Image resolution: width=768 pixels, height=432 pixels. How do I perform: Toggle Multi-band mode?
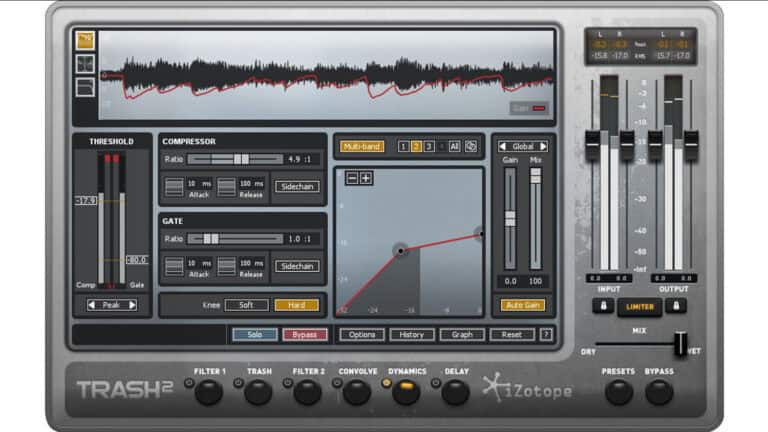[x=362, y=146]
